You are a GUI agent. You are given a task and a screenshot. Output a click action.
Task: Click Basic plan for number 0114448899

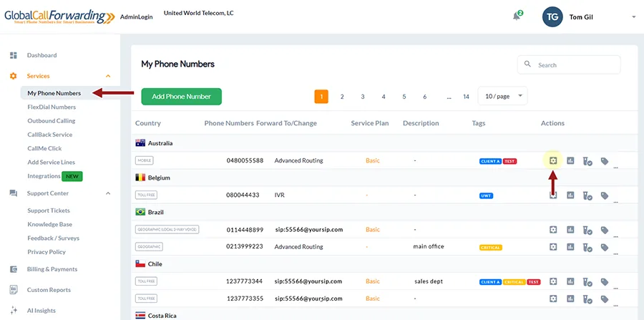coord(373,230)
